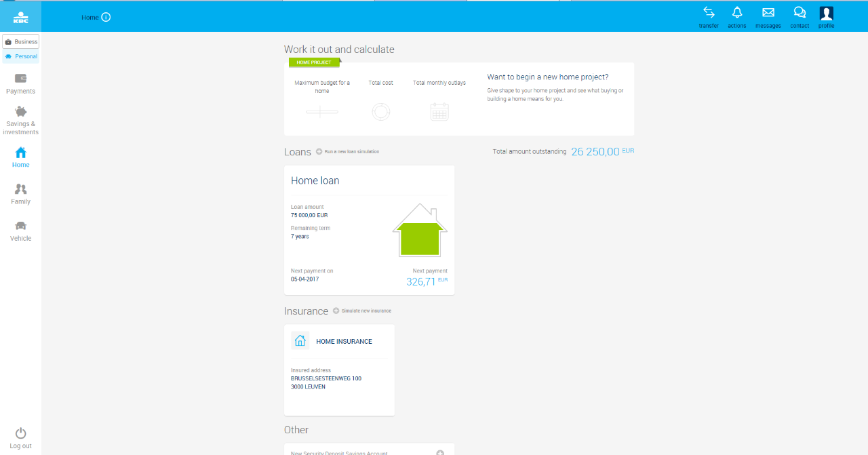Screen dimensions: 868x455
Task: Switch to Personal profile
Action: click(20, 56)
